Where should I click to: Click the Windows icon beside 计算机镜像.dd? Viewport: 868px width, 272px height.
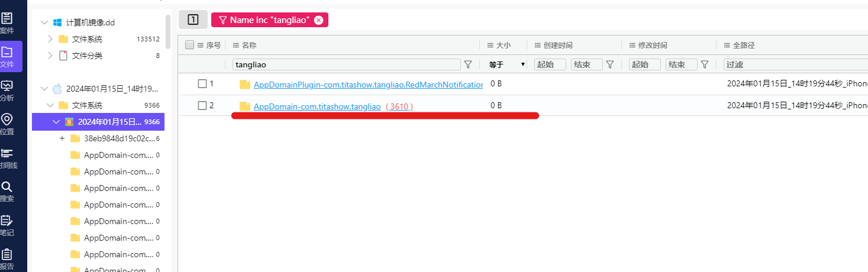[57, 22]
